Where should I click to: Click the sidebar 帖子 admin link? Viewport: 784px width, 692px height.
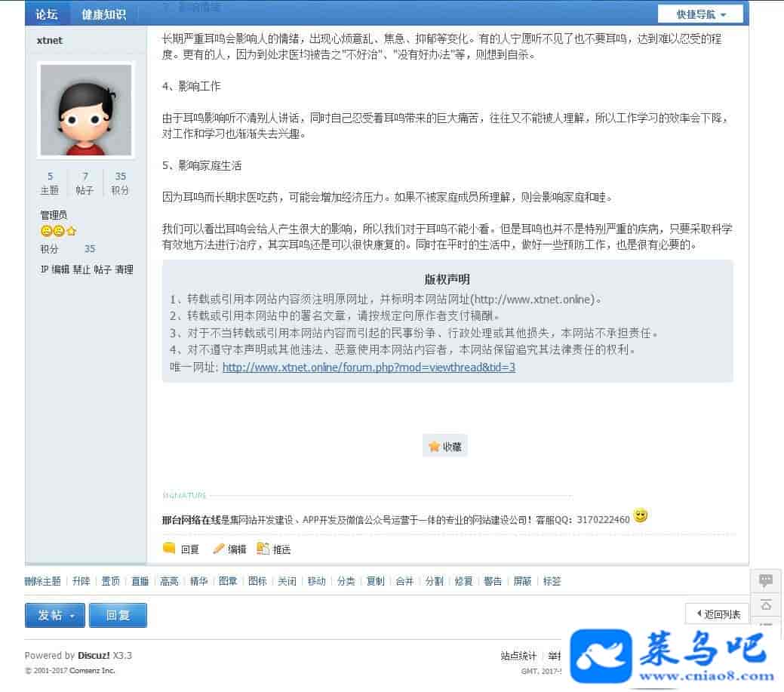(103, 269)
